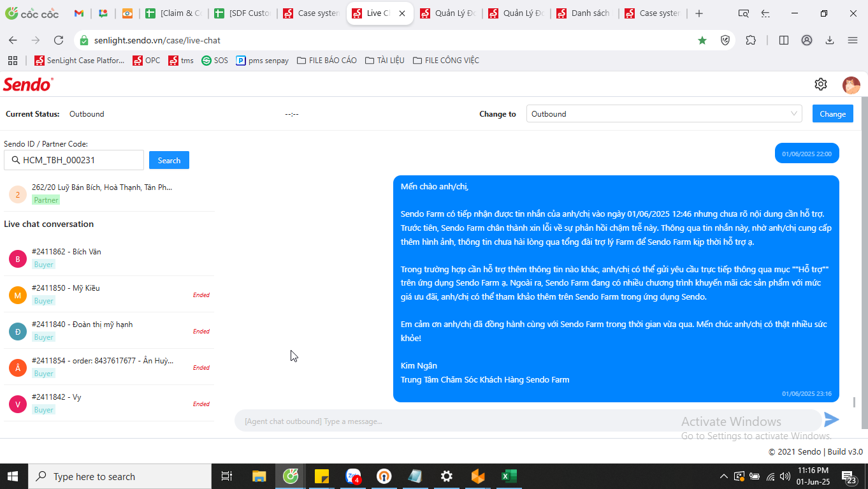This screenshot has width=868, height=489.
Task: Open the pinned Gmail tab
Action: coord(79,13)
